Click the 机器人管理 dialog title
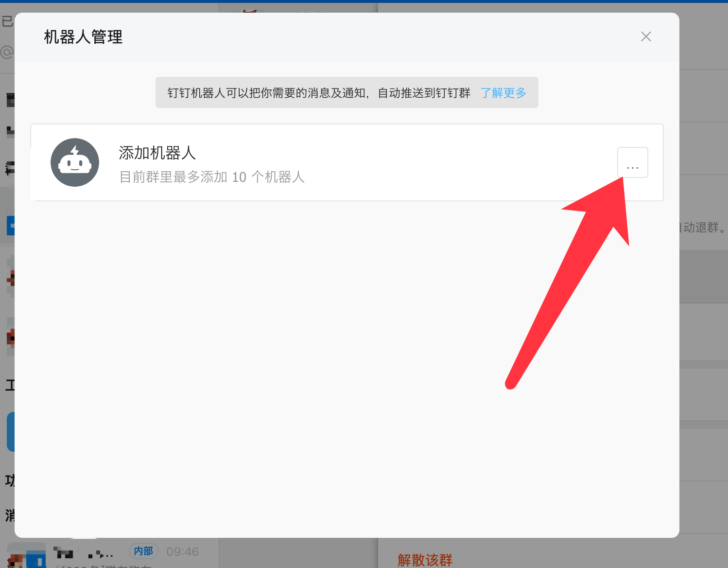Image resolution: width=728 pixels, height=568 pixels. tap(83, 37)
